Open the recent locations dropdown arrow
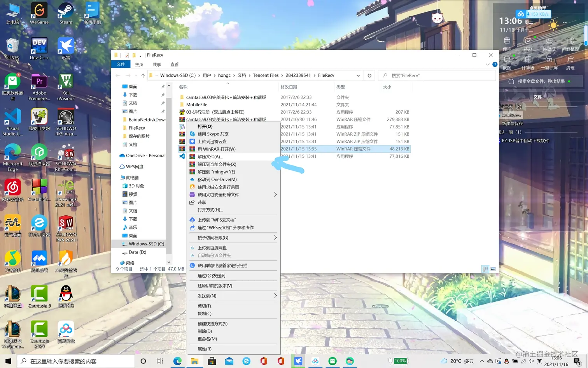The image size is (588, 368). click(136, 76)
